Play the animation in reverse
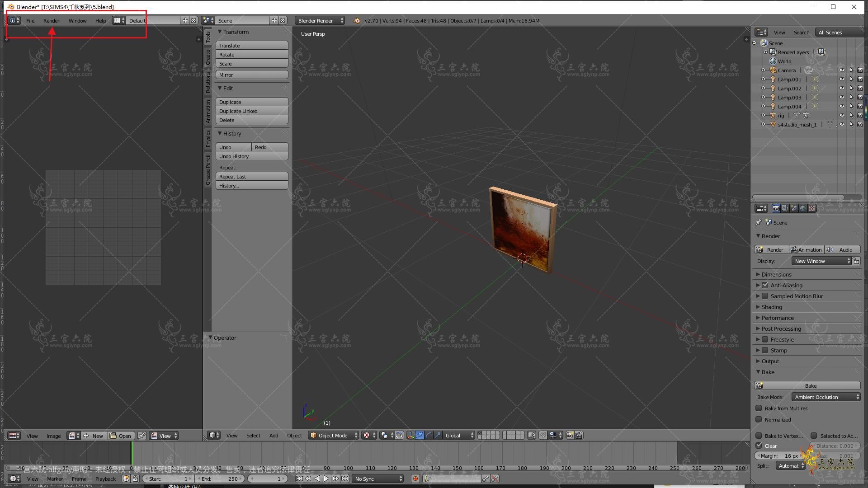The height and width of the screenshot is (488, 868). click(x=317, y=479)
